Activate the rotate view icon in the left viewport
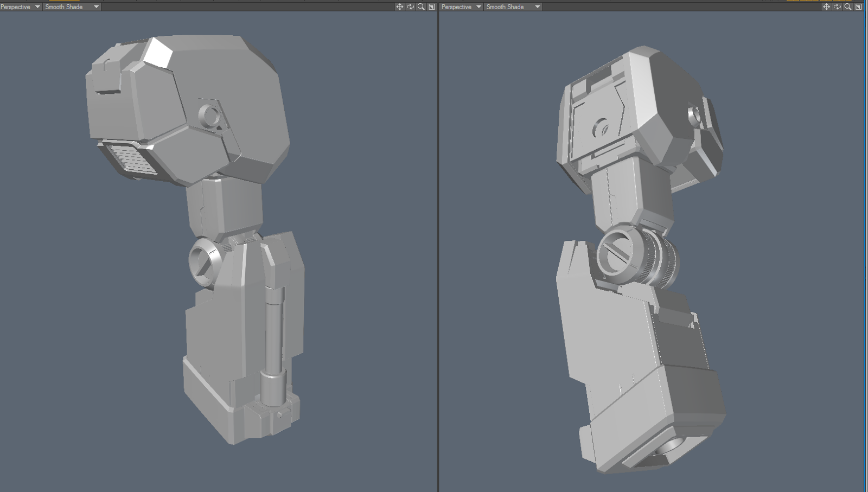The width and height of the screenshot is (868, 492). point(410,7)
